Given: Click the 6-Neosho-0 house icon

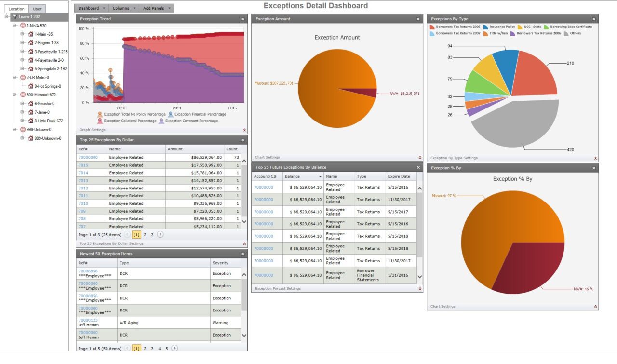Looking at the screenshot, I should coord(31,103).
